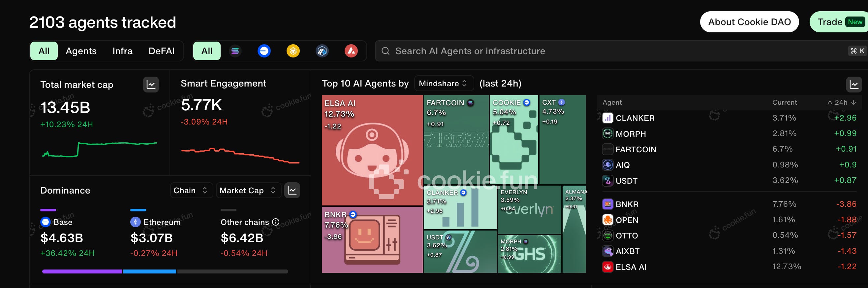The width and height of the screenshot is (868, 288).
Task: Click the Agent column header
Action: coord(612,102)
